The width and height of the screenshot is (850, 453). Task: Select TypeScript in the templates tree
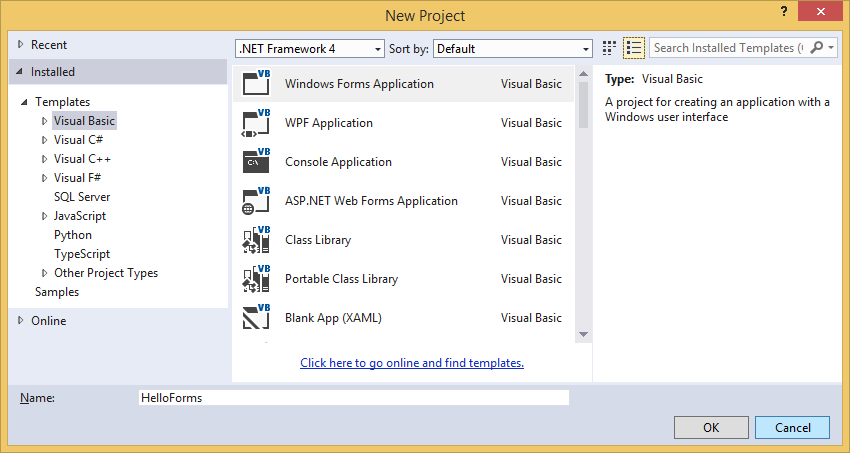click(82, 254)
